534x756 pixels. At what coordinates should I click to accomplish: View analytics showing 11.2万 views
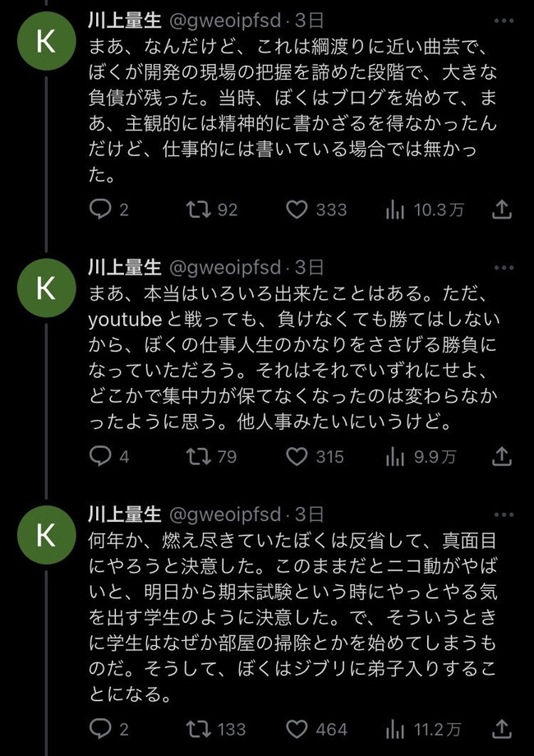pos(424,730)
